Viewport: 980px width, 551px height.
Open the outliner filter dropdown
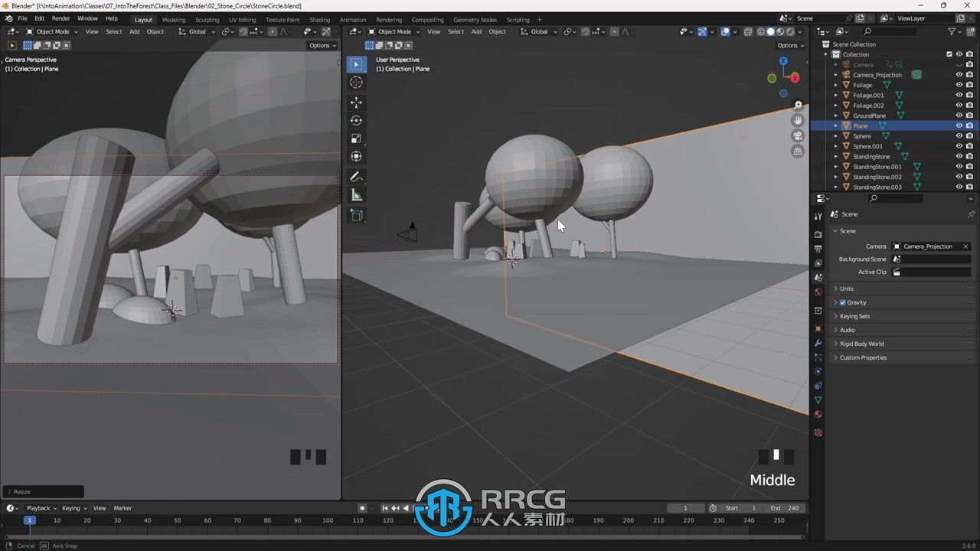(955, 31)
